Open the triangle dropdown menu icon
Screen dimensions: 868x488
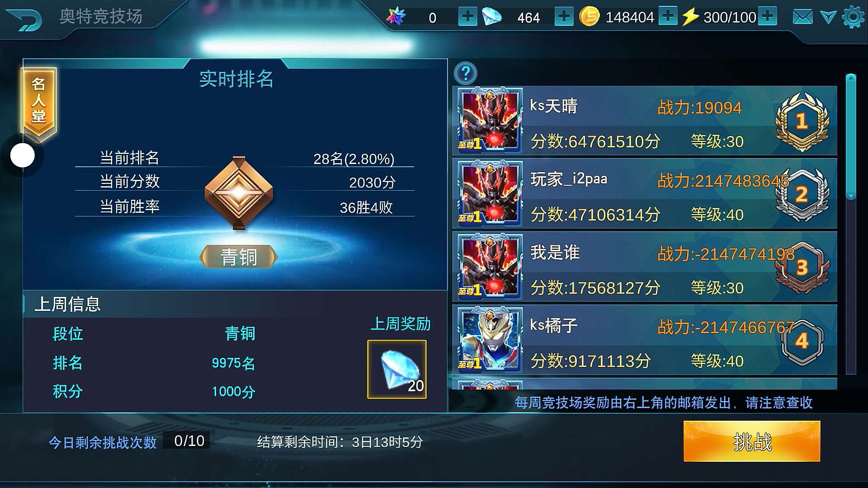[x=828, y=18]
